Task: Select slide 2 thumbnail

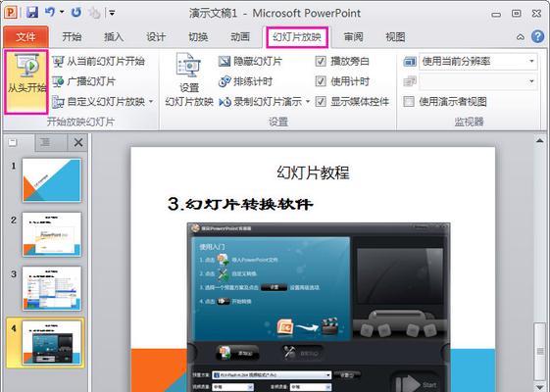Action: (52, 234)
